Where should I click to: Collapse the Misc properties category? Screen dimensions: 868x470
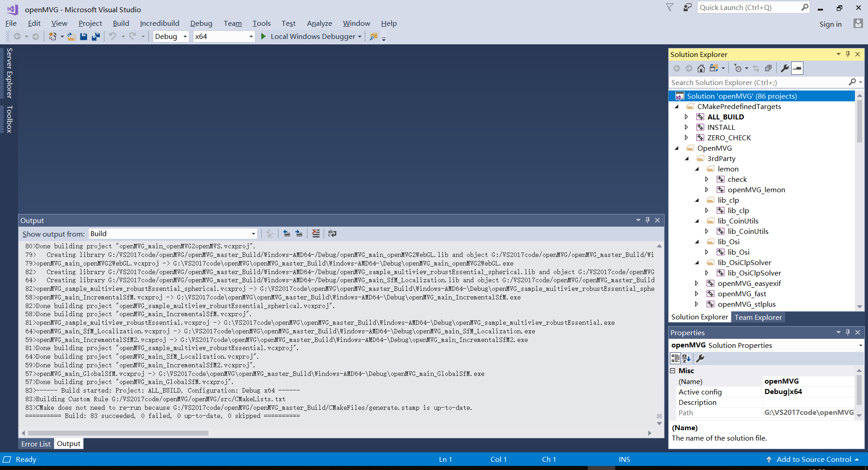[673, 370]
